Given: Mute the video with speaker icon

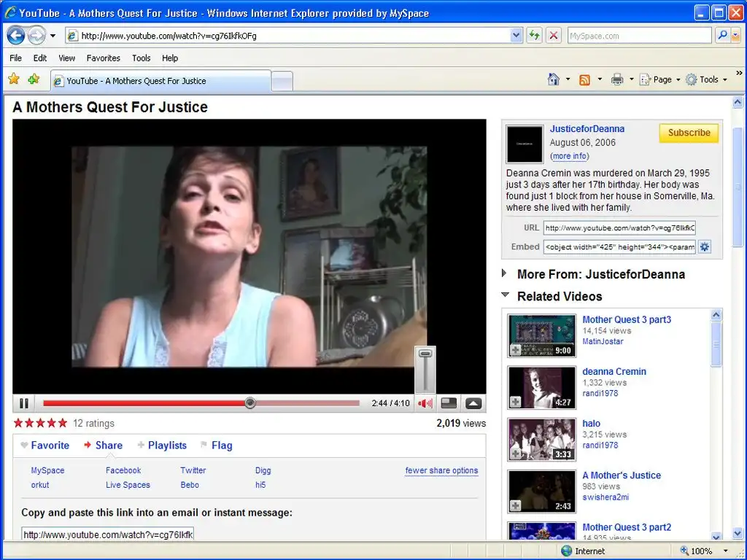Looking at the screenshot, I should [425, 403].
